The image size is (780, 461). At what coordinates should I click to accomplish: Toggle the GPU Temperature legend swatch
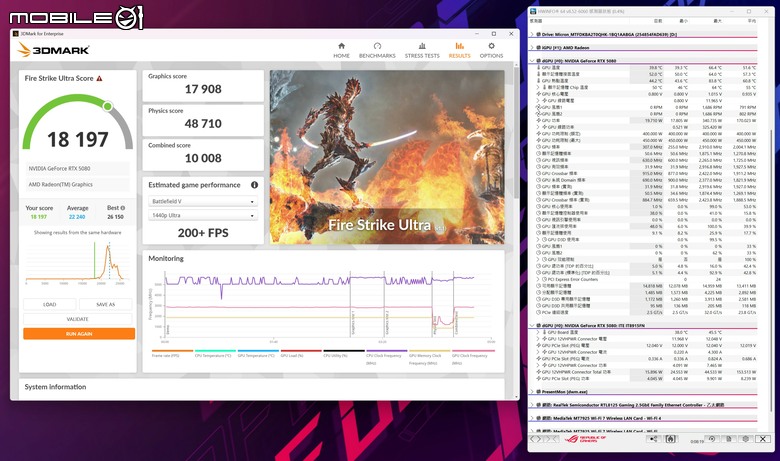(x=258, y=351)
